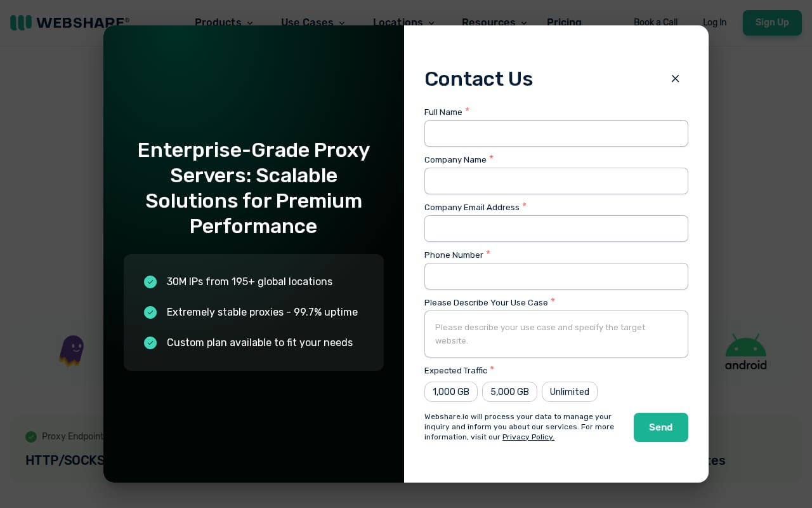Click the Sign Up button
This screenshot has width=812, height=508.
(772, 23)
